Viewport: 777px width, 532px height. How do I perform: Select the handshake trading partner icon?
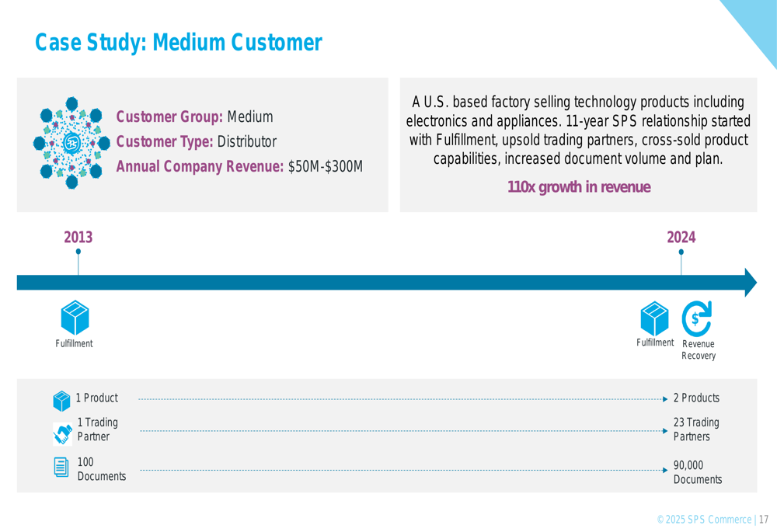62,433
